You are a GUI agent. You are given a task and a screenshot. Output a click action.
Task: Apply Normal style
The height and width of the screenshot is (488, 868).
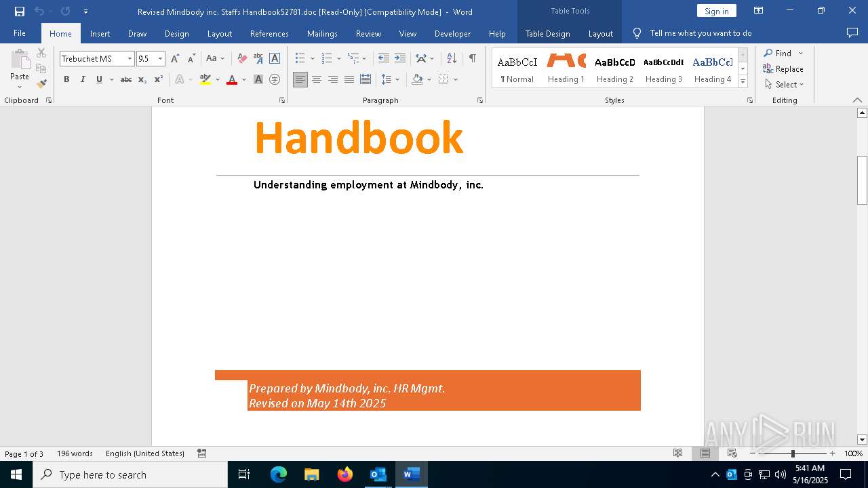(x=517, y=68)
